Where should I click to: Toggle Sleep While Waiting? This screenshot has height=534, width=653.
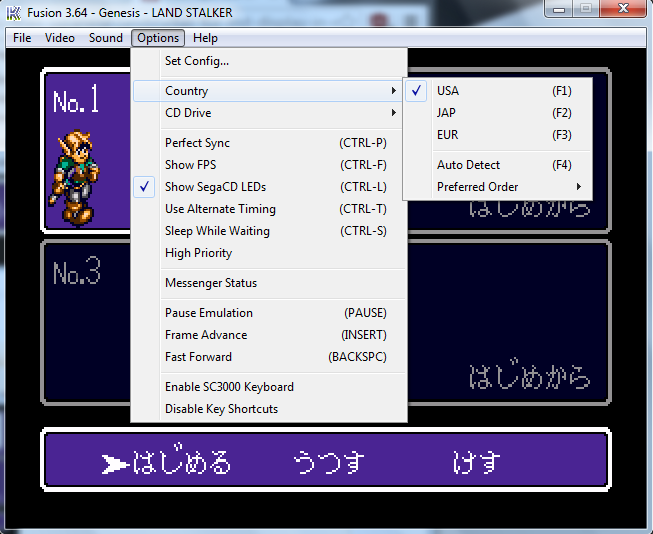coord(269,232)
